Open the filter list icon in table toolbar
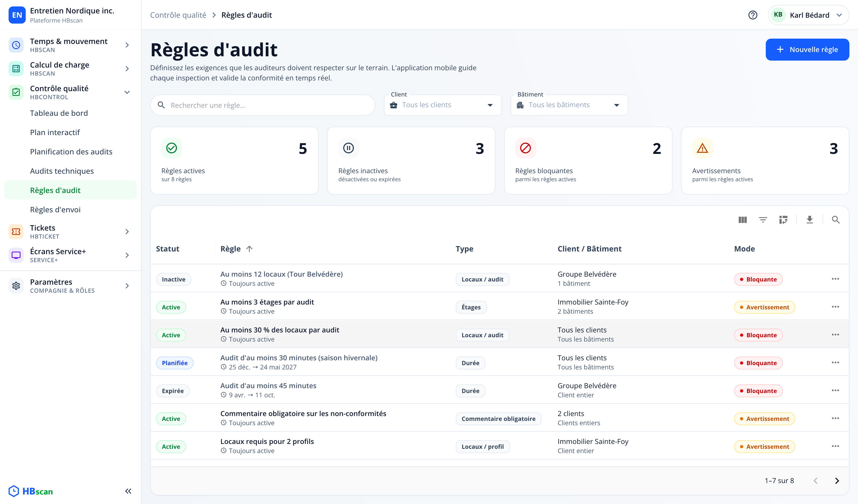Screen dimensions: 858x504 click(763, 220)
